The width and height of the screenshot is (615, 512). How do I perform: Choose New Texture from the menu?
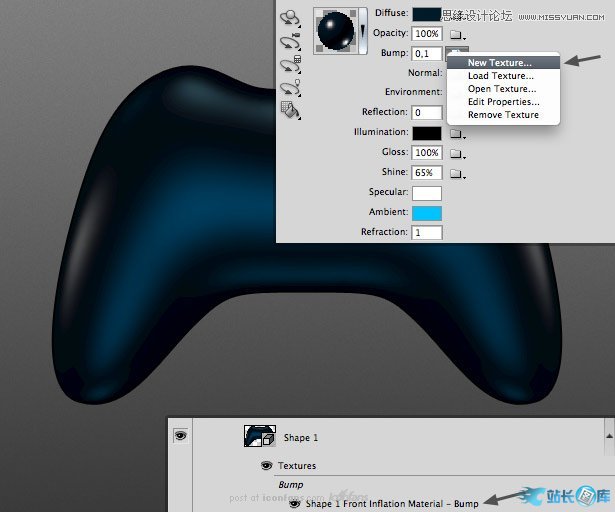(x=500, y=63)
